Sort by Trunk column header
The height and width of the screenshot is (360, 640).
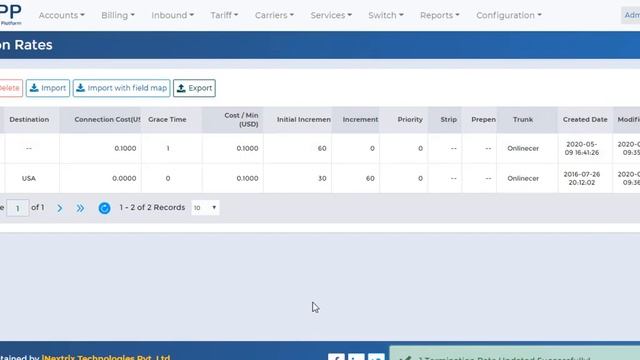coord(523,120)
